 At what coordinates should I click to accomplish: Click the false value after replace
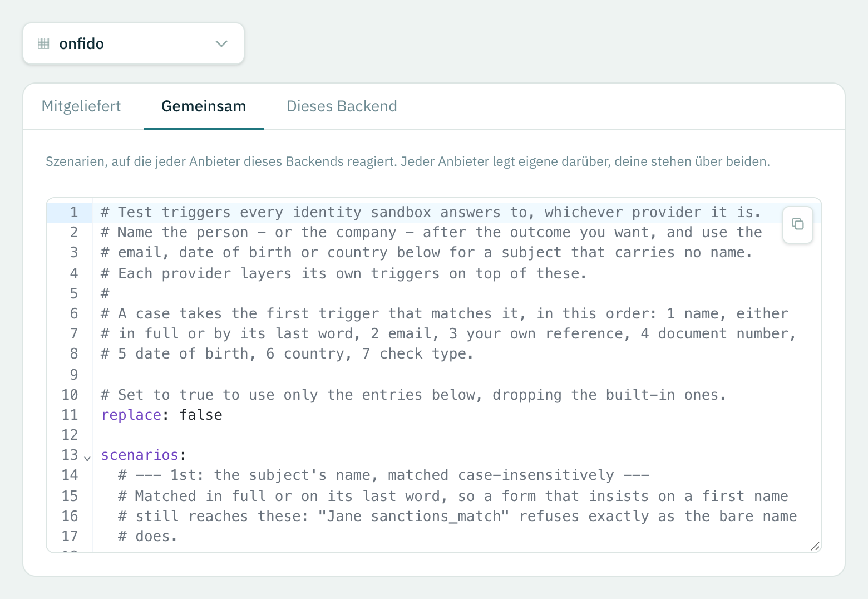[201, 415]
